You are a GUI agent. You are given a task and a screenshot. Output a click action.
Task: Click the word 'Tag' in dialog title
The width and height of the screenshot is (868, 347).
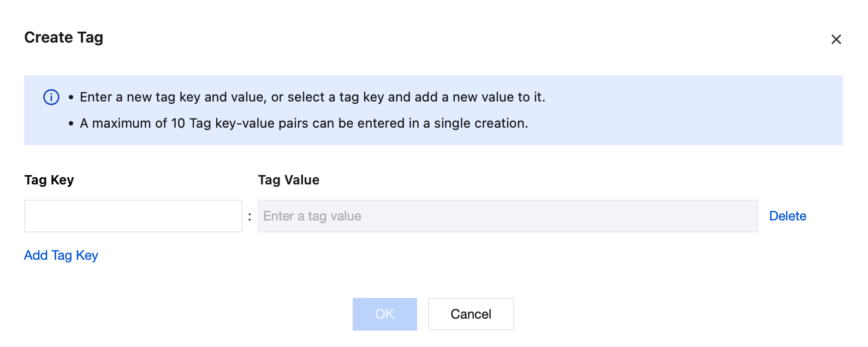click(x=90, y=38)
